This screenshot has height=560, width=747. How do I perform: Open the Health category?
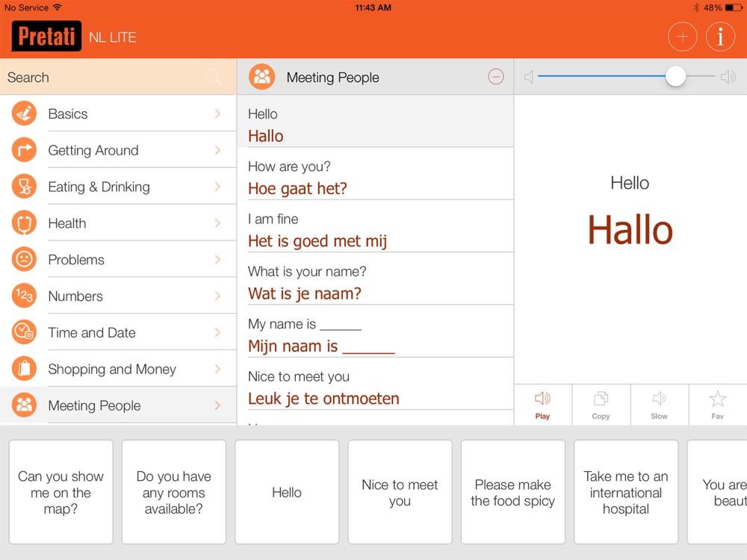point(118,223)
